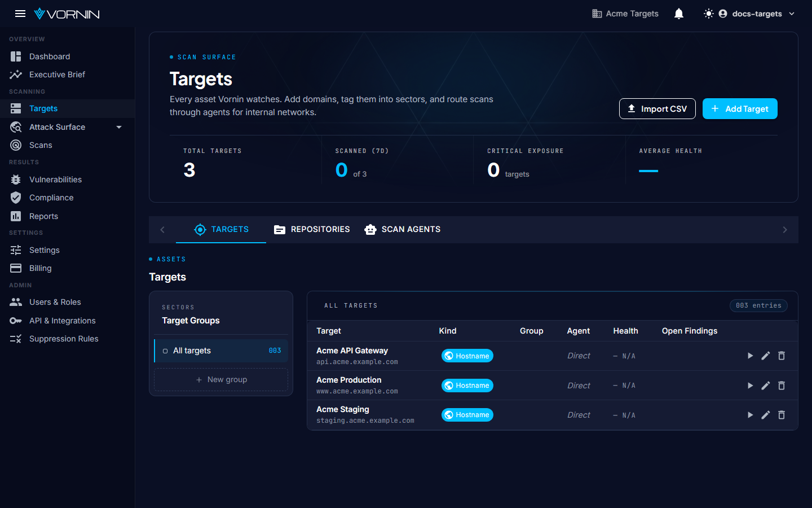Start scan for Acme Production
Screen dimensions: 812x508
coord(750,386)
